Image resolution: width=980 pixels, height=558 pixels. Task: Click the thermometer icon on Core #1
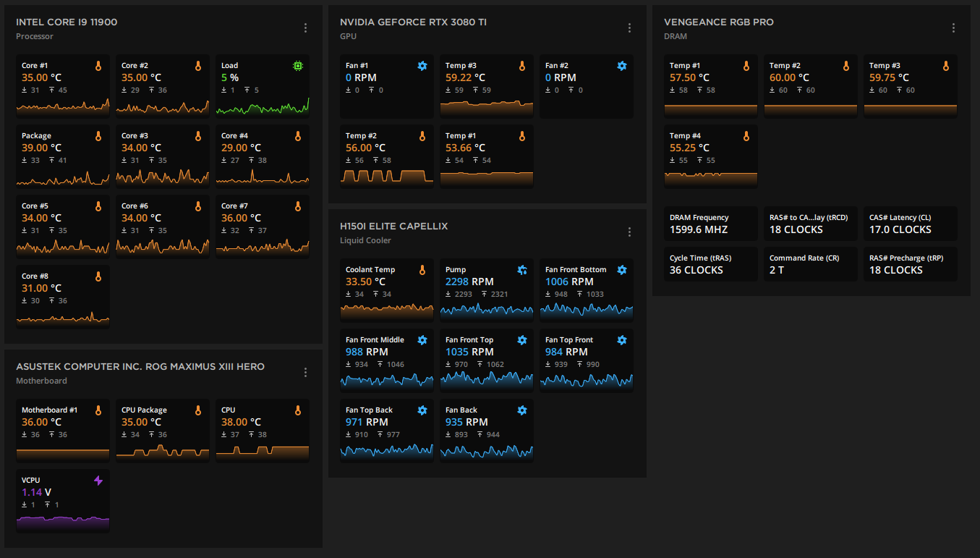point(98,66)
